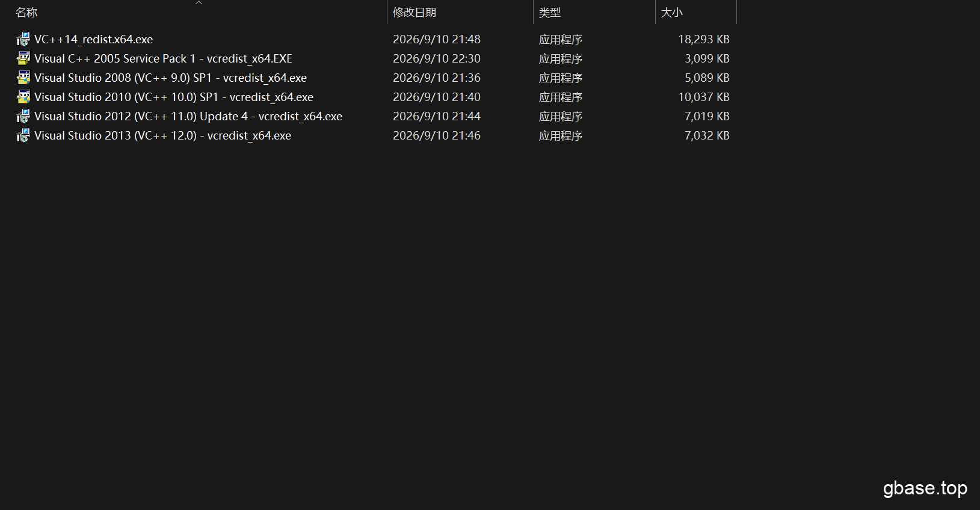Click the 10,037 KB size value
The height and width of the screenshot is (510, 980).
[704, 97]
